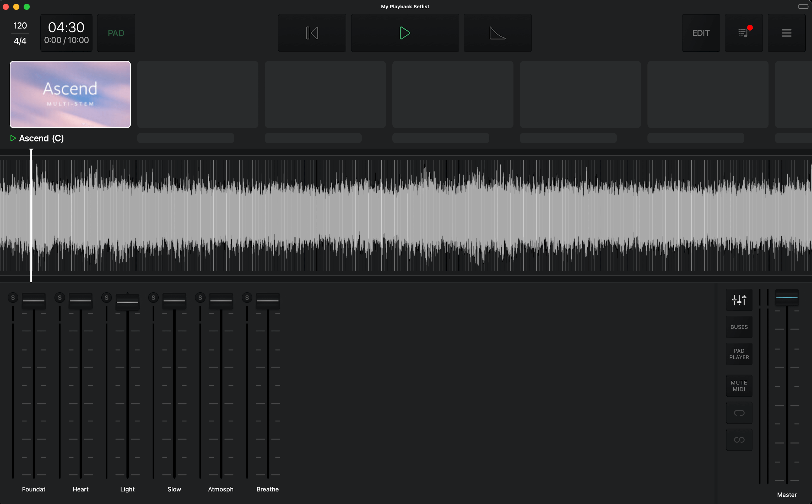This screenshot has width=812, height=504.
Task: Click the green fullscreen window button
Action: (x=27, y=7)
